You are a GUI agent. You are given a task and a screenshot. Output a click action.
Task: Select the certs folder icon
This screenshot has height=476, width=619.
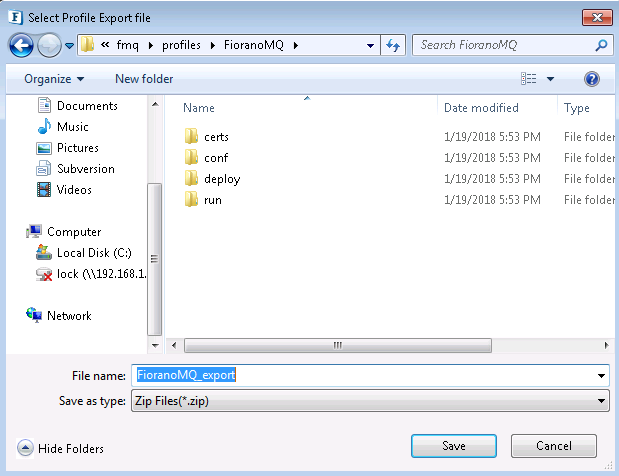(x=191, y=136)
